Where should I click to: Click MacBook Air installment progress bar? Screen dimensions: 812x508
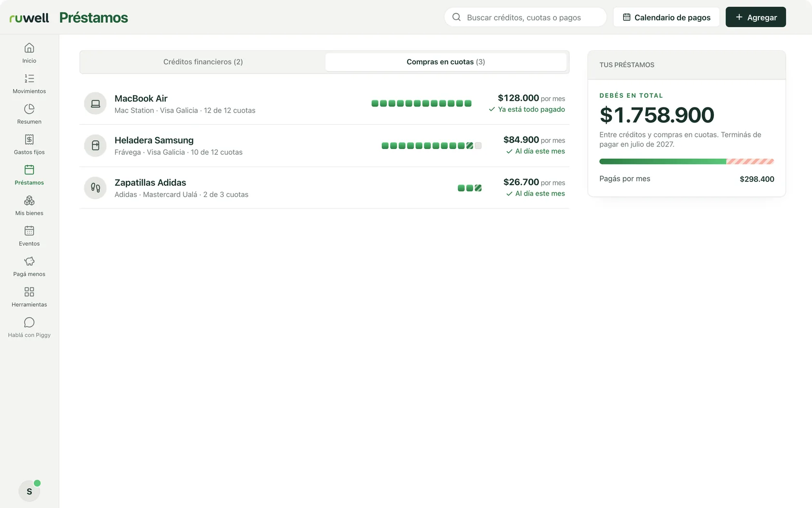[421, 104]
